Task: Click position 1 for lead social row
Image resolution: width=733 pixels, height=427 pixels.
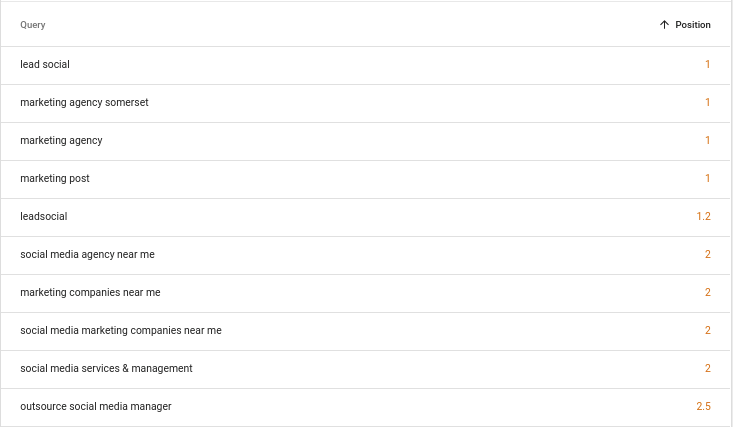Action: pos(708,65)
